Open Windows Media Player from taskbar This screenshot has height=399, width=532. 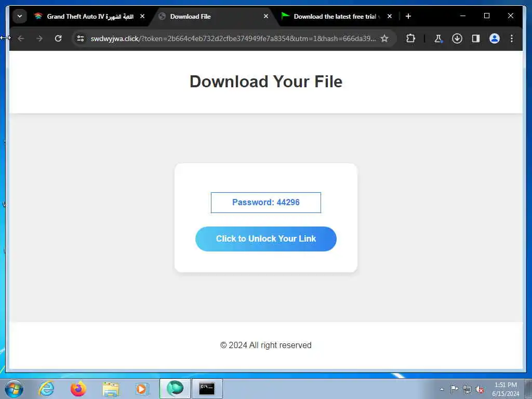[142, 389]
